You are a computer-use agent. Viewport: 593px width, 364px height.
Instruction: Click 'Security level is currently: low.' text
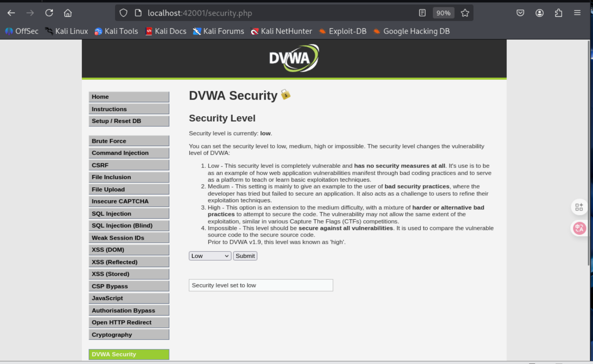[x=231, y=134]
